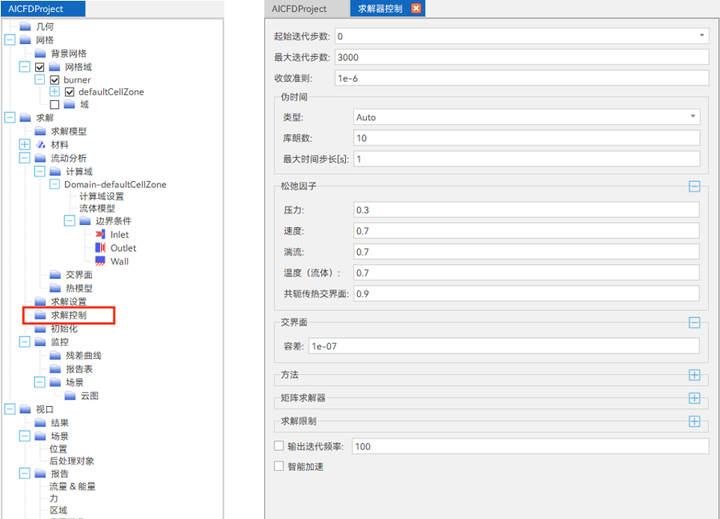The height and width of the screenshot is (519, 720).
Task: Click the 最大时间步长 input field
Action: point(527,159)
